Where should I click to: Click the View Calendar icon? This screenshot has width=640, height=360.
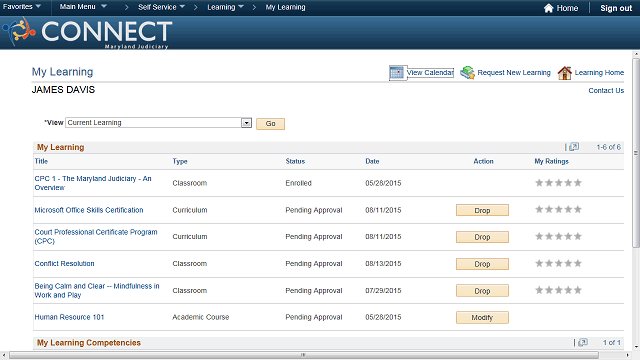[x=397, y=73]
